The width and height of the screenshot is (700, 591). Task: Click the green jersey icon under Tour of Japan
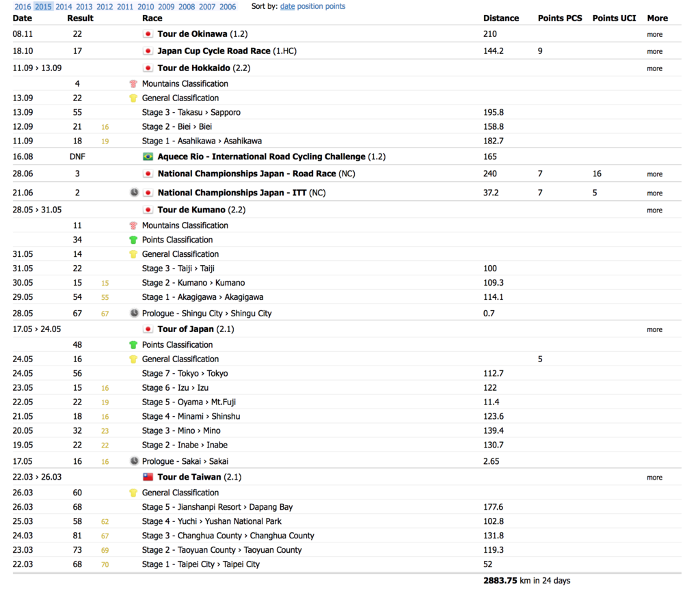click(x=133, y=344)
